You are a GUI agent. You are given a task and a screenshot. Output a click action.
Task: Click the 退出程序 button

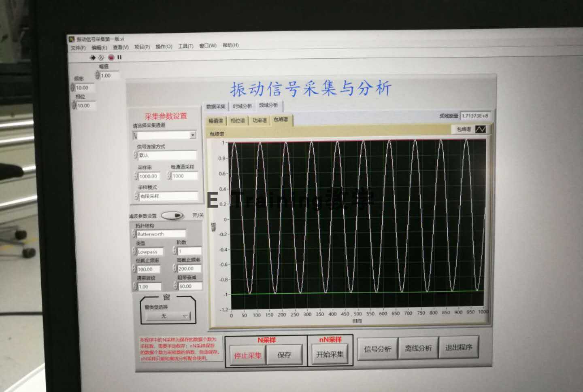tap(459, 347)
